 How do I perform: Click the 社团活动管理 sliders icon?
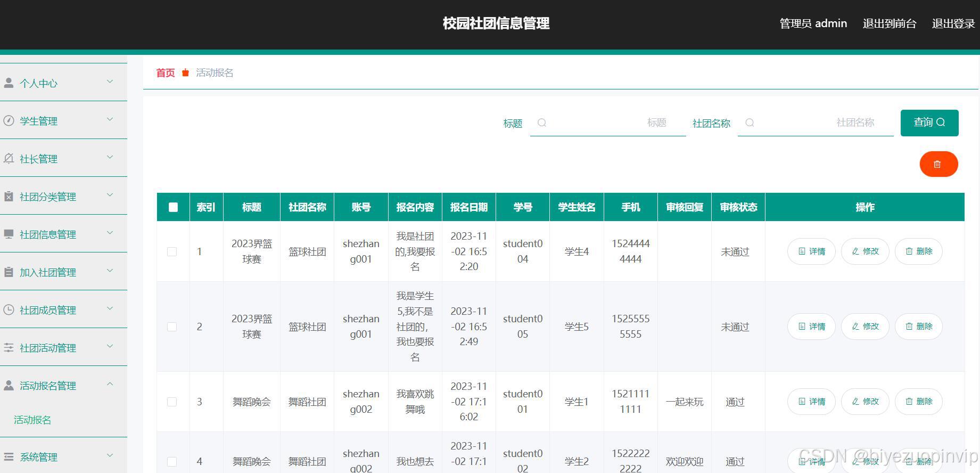pos(9,347)
